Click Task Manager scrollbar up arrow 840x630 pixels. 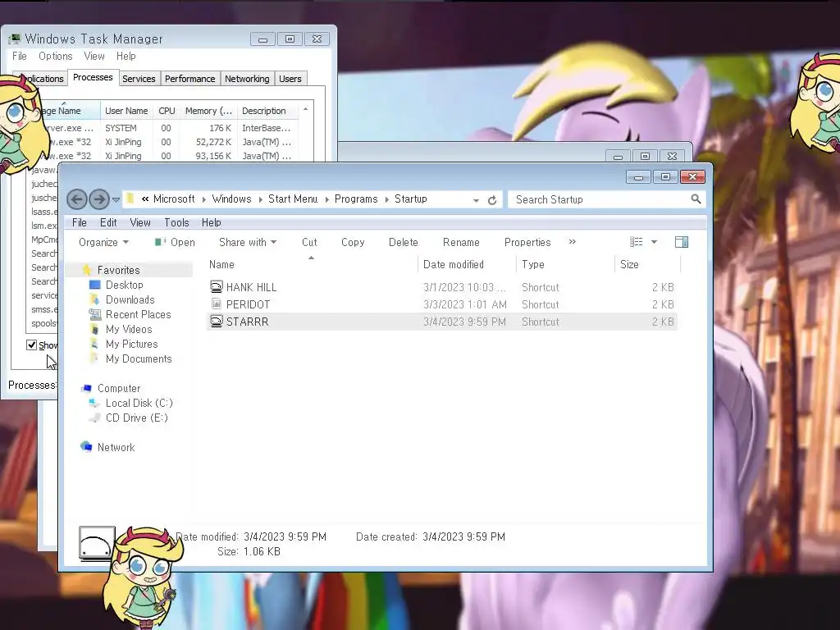coord(305,109)
